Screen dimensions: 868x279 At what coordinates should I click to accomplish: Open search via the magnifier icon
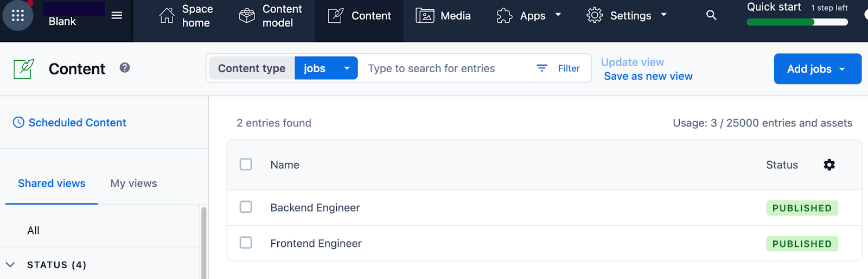711,16
